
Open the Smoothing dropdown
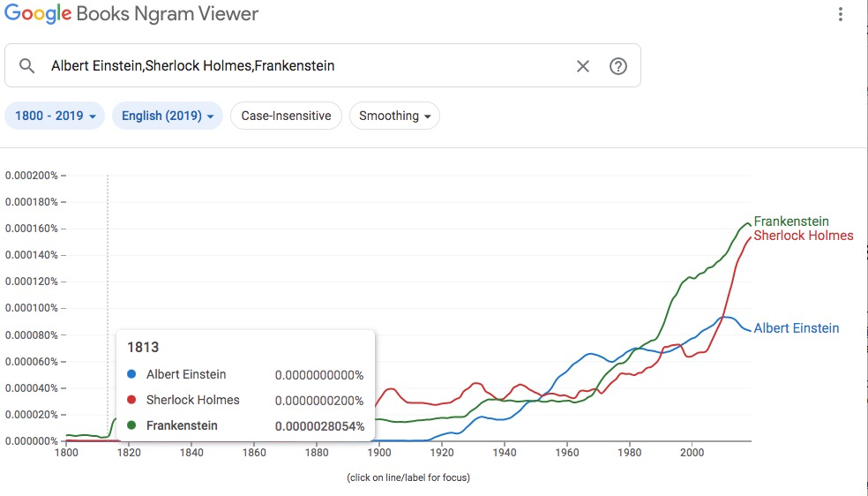(394, 116)
